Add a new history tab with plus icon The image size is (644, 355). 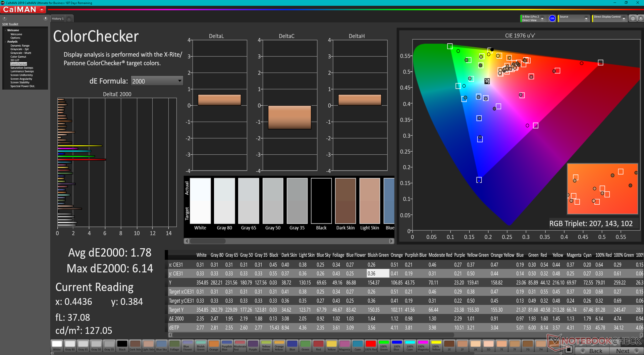(69, 19)
